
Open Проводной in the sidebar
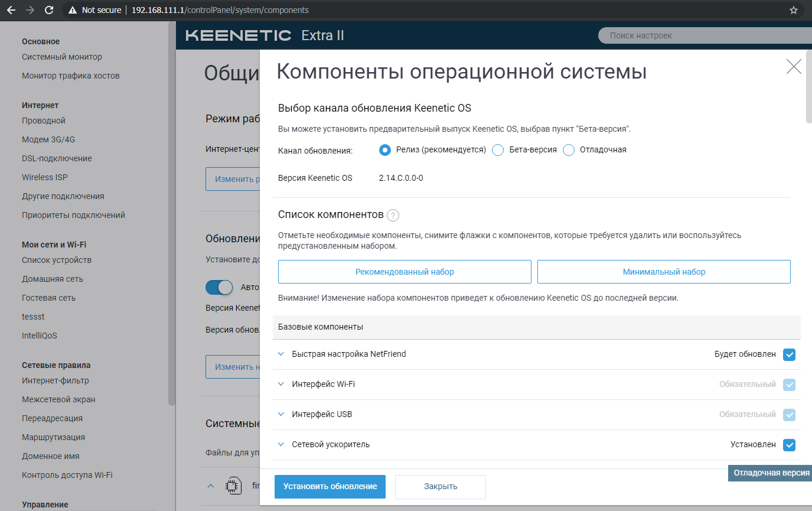(44, 121)
